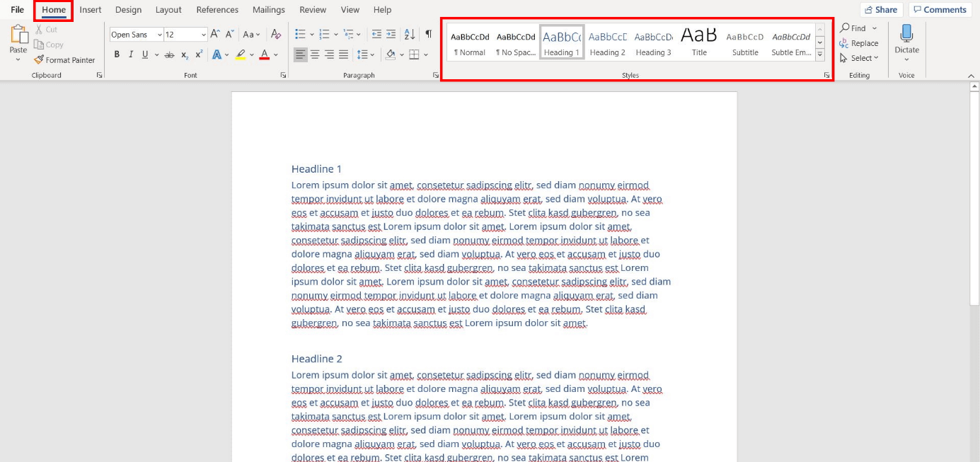
Task: Open the Paragraph dialog launcher
Action: (x=436, y=75)
